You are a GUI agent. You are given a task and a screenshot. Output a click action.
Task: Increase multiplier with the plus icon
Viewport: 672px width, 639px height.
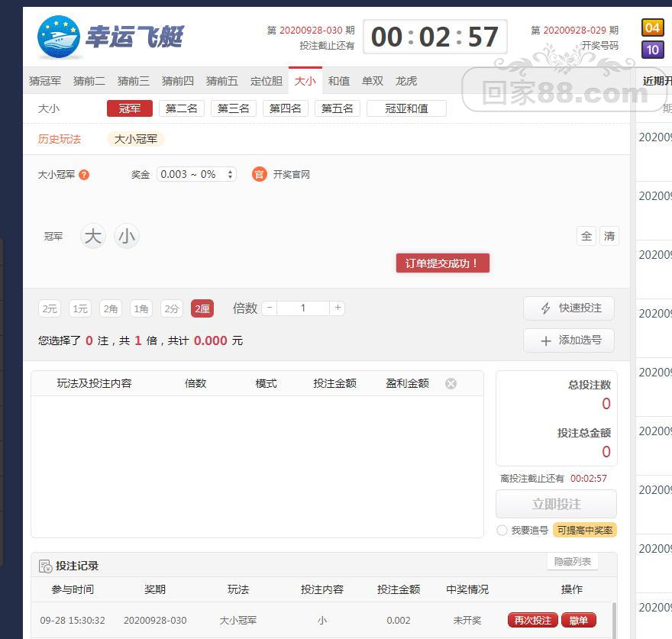(x=338, y=308)
